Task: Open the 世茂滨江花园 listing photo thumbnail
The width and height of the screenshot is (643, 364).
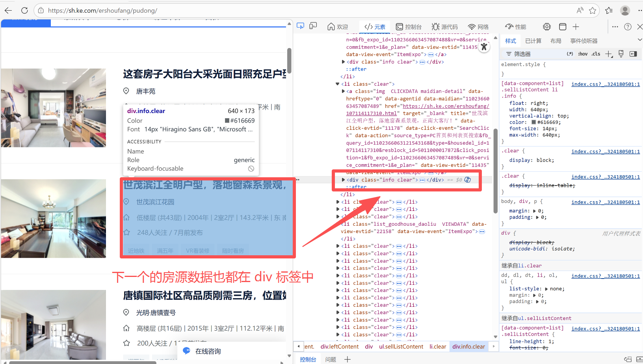Action: 53,219
